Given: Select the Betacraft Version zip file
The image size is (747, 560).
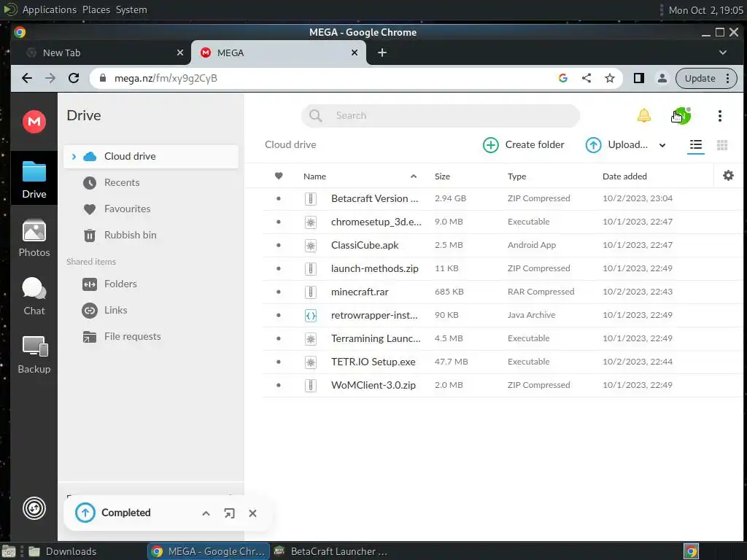Looking at the screenshot, I should (503, 198).
